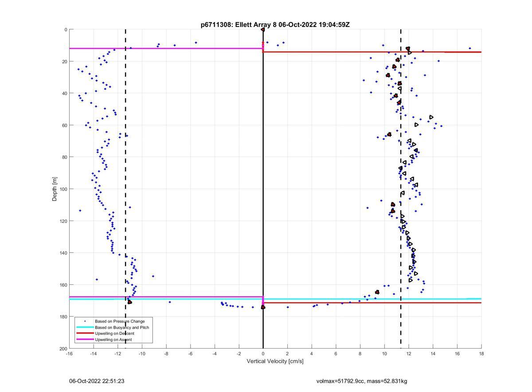Click legend entry 'Upwelling on Ascent'
This screenshot has height=392, width=532.
[x=113, y=340]
